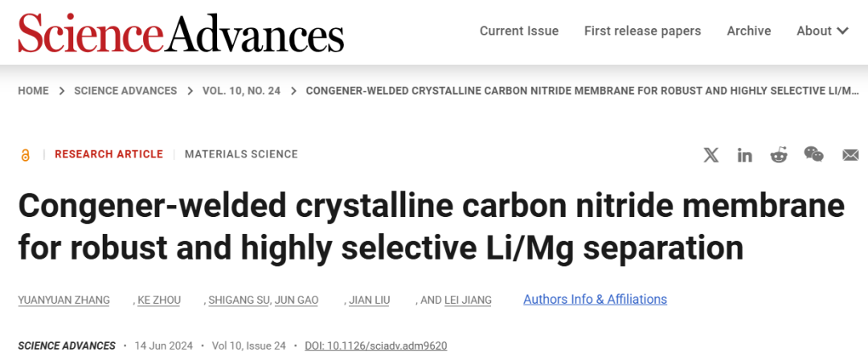Share article on X (Twitter) icon
The height and width of the screenshot is (360, 868).
coord(711,155)
